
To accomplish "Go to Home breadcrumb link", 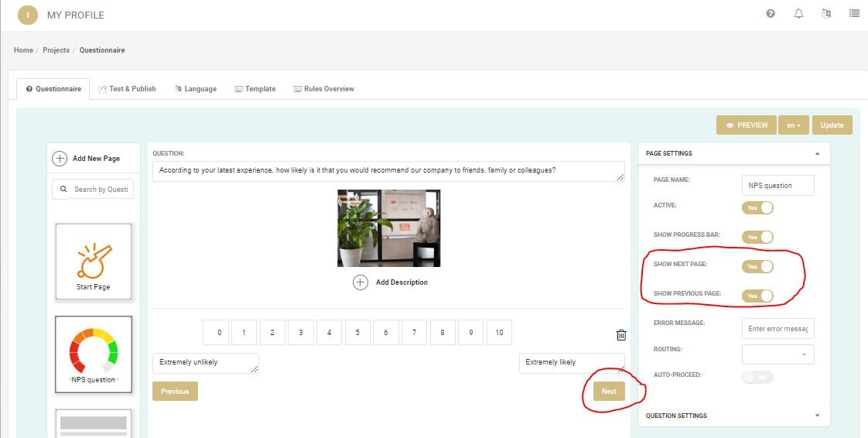I will (x=23, y=50).
